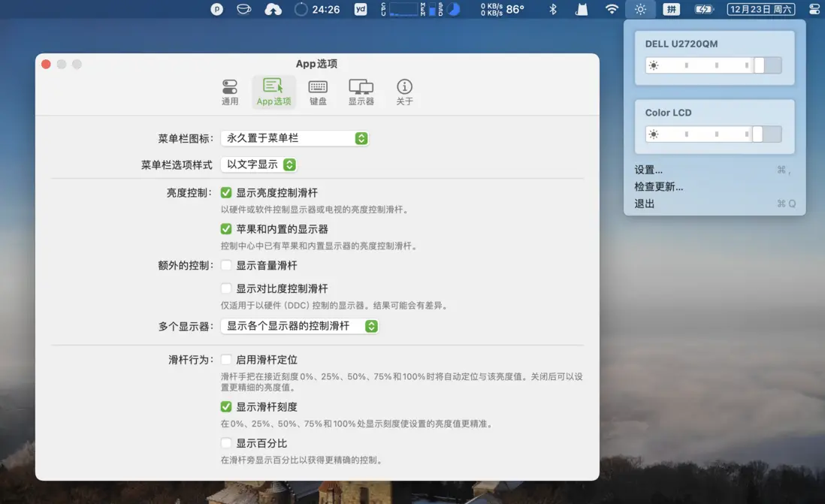Click the battery charging icon

[703, 9]
